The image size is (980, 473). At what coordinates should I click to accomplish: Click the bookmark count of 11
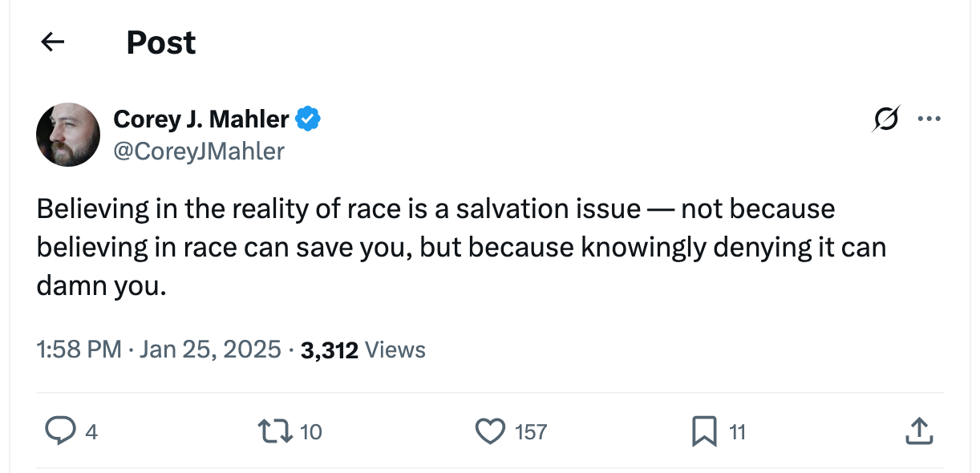point(737,433)
